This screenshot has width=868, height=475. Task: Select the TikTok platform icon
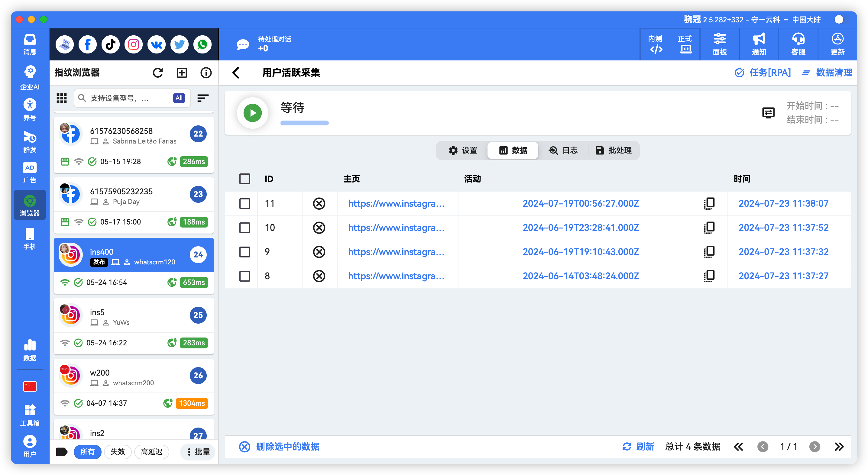110,44
